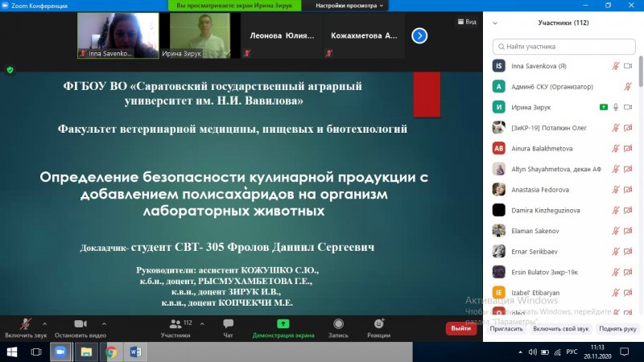Open video options arrow beside Остановить видео
Image resolution: width=644 pixels, height=362 pixels.
point(104,324)
